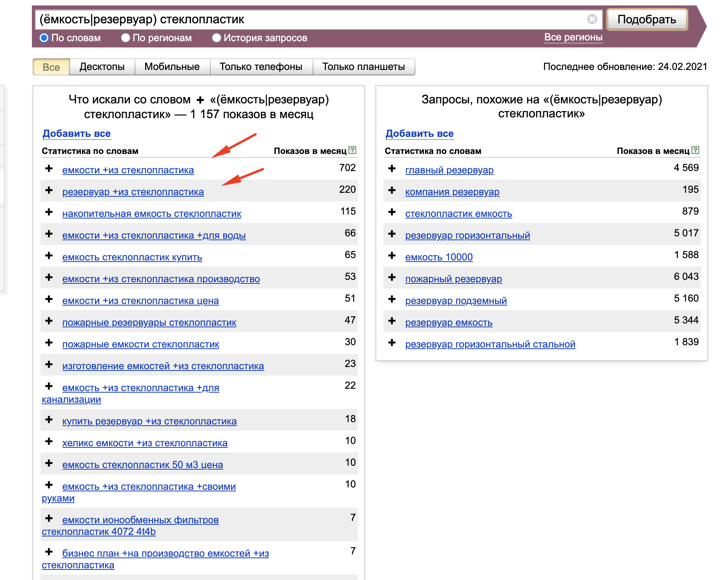Open link 'главный резервуар'

(449, 170)
